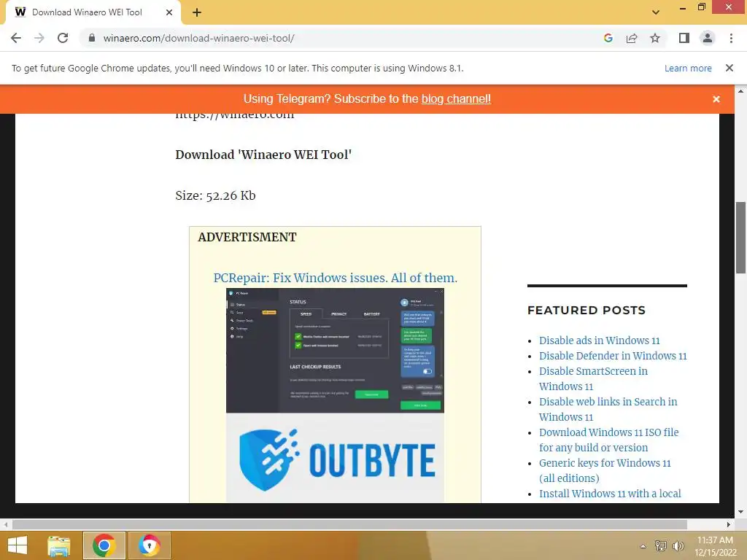Click the Outbyte logo image
Screen dimensions: 747x560
335,458
